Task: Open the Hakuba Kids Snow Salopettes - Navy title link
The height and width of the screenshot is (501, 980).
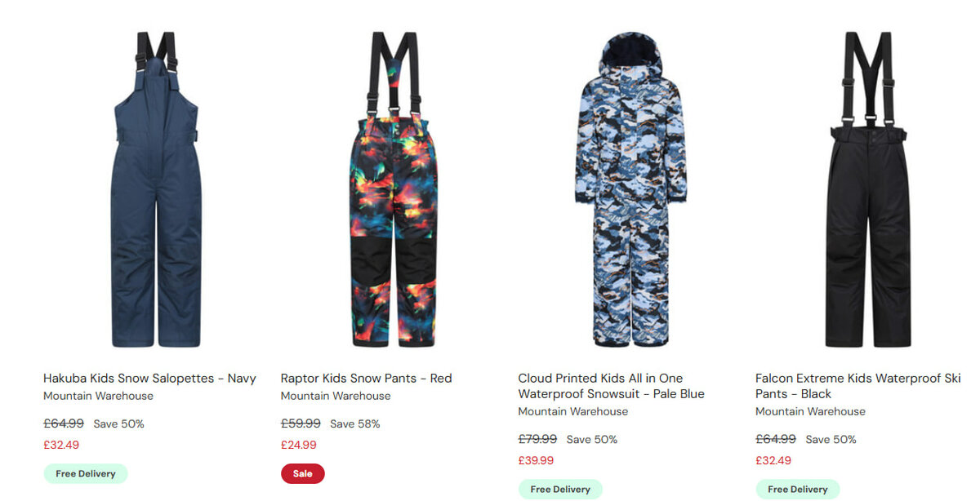Action: pyautogui.click(x=149, y=379)
